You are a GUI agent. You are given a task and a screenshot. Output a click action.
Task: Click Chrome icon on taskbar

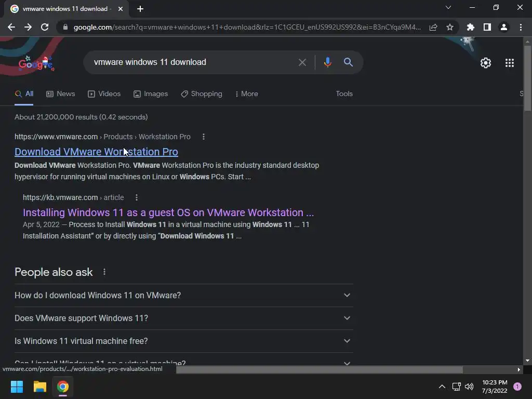point(62,387)
